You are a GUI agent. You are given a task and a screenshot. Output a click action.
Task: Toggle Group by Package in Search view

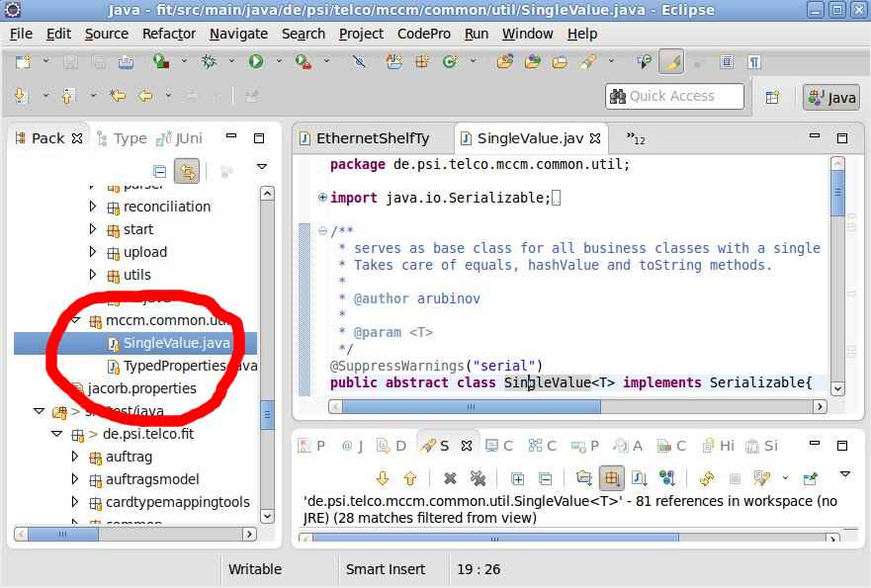[612, 478]
